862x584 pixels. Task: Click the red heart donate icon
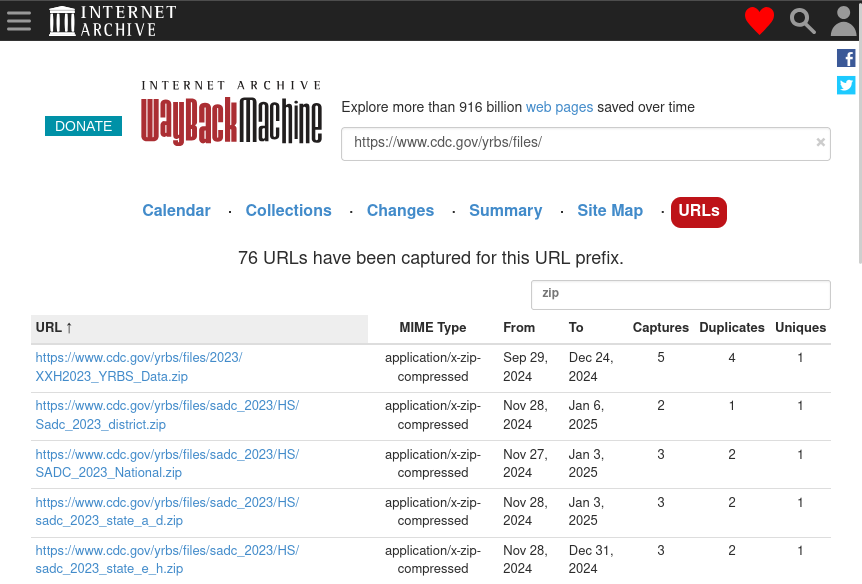(x=759, y=20)
